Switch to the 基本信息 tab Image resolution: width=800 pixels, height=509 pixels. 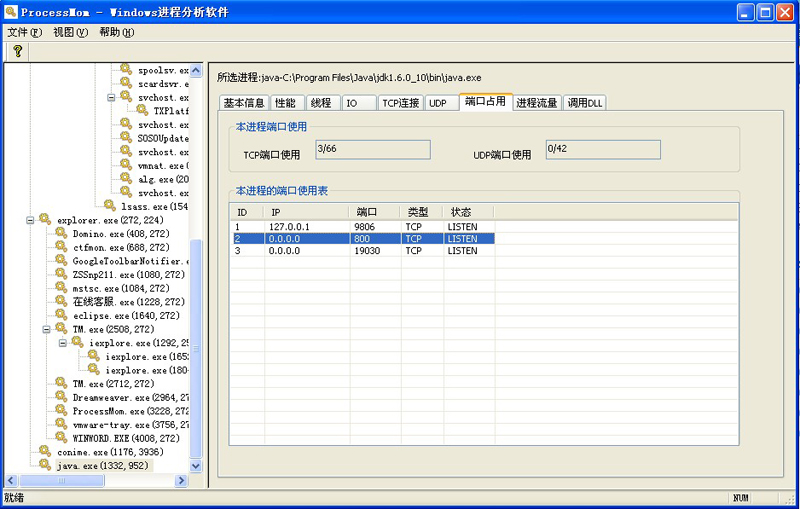pos(243,103)
